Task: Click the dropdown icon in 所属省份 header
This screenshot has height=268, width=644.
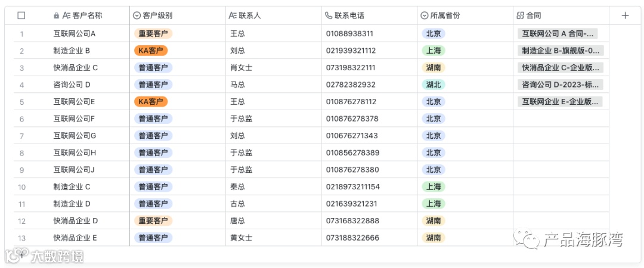Action: pyautogui.click(x=425, y=15)
